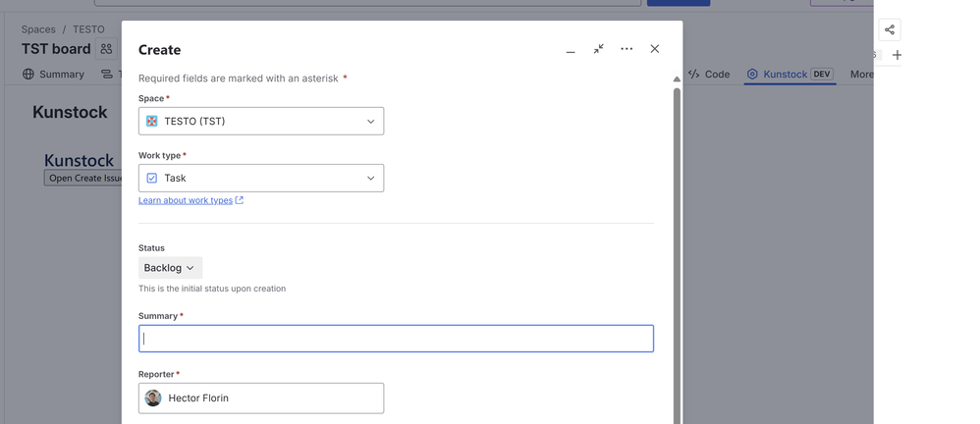
Task: Open the More tabs menu
Action: (861, 74)
